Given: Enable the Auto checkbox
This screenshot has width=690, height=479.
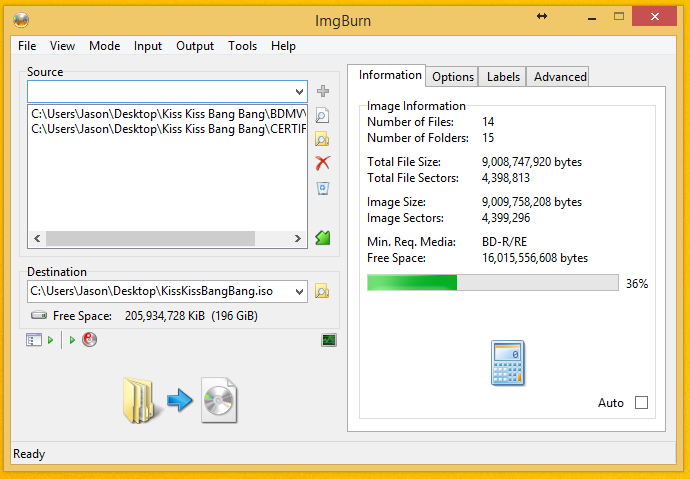Looking at the screenshot, I should tap(641, 402).
